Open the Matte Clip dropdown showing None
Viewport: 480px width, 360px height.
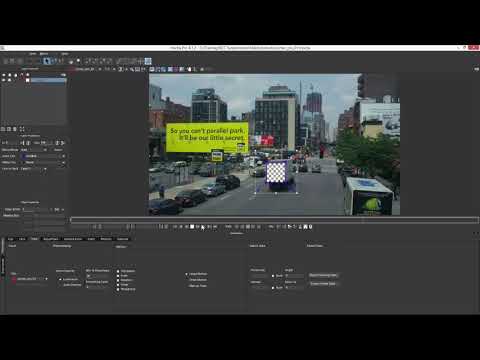point(43,163)
